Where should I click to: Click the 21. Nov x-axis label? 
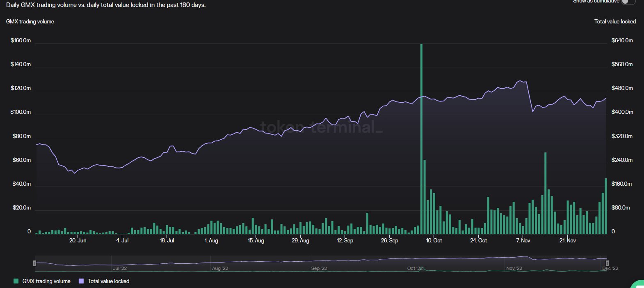coord(567,240)
